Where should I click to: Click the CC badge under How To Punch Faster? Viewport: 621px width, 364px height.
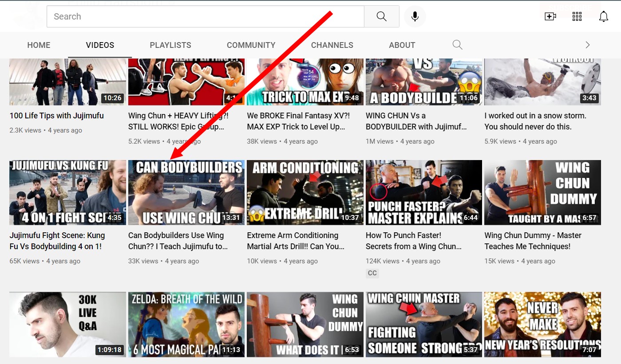372,273
